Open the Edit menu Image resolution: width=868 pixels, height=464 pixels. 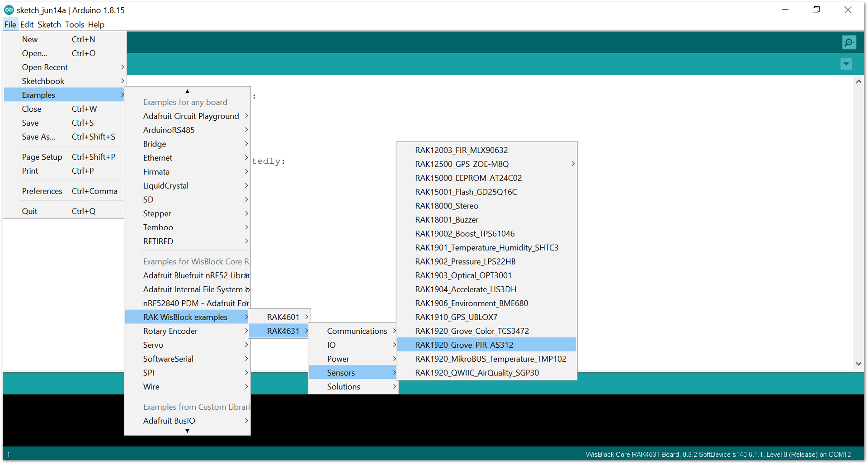pyautogui.click(x=27, y=24)
